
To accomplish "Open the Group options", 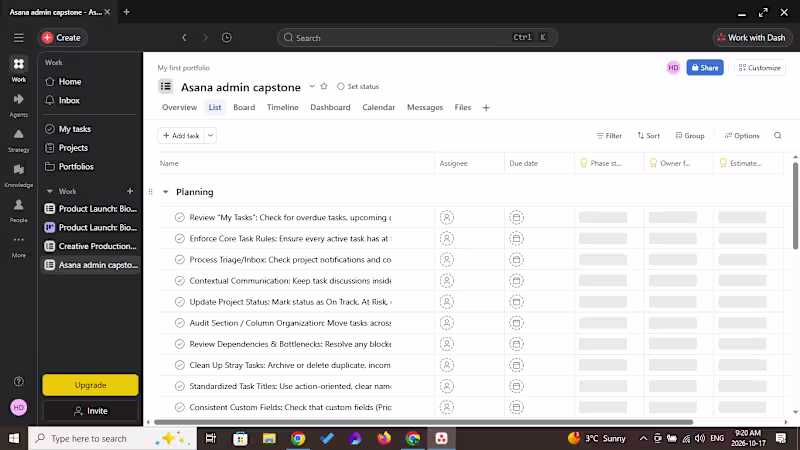I will pyautogui.click(x=690, y=136).
